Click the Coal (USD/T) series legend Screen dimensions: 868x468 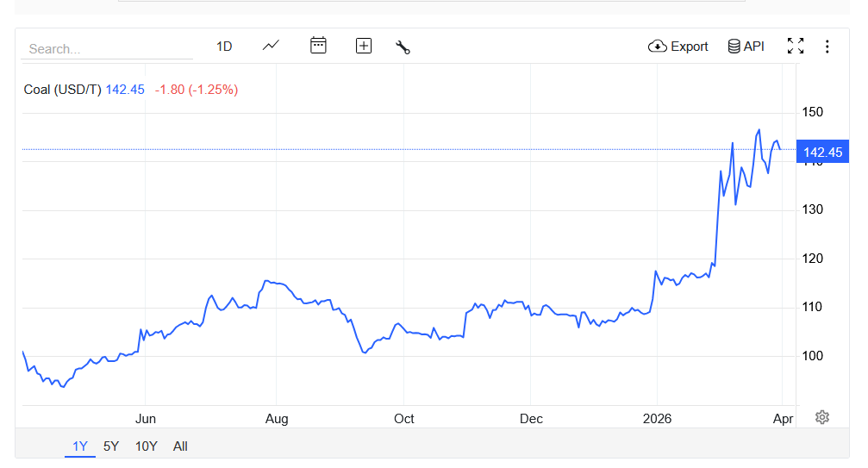click(x=63, y=90)
